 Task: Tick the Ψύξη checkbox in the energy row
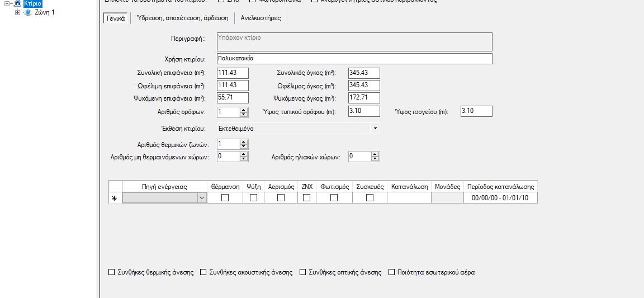(253, 198)
